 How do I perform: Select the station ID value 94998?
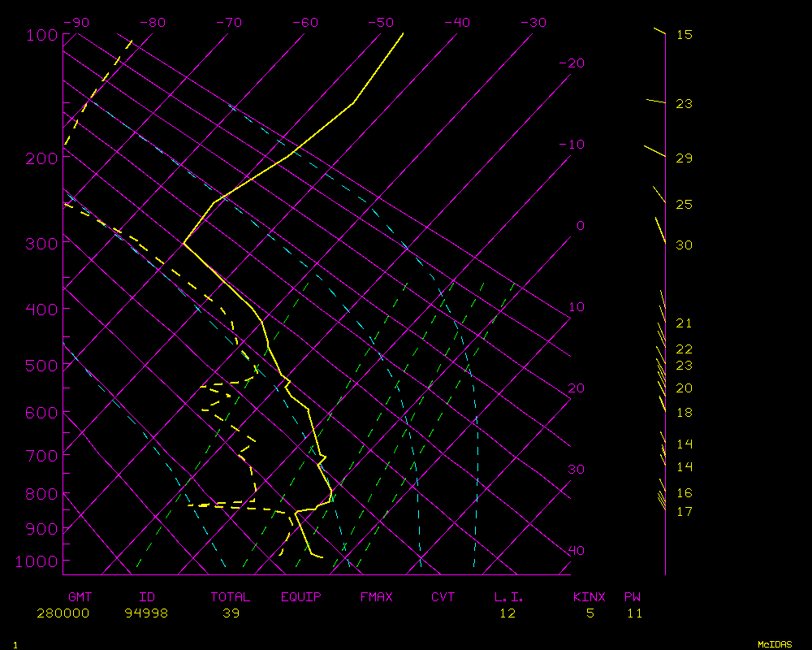(x=146, y=613)
